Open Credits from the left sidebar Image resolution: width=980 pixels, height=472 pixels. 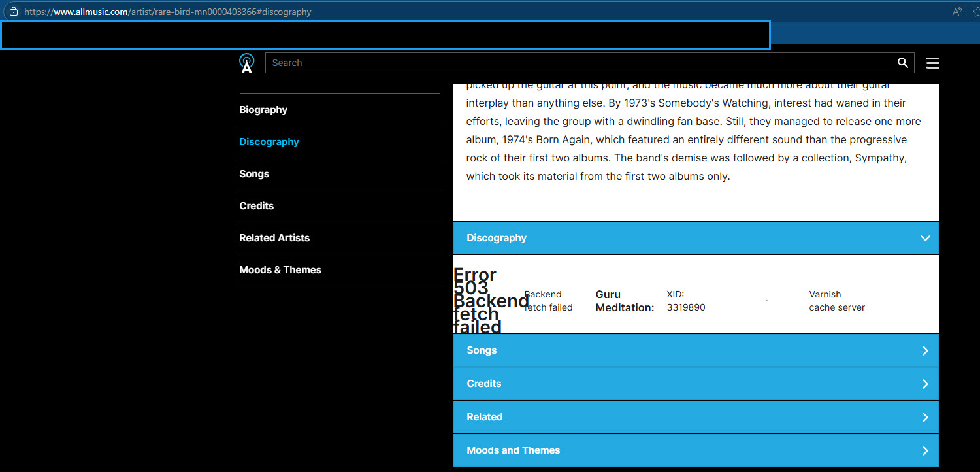[x=256, y=206]
